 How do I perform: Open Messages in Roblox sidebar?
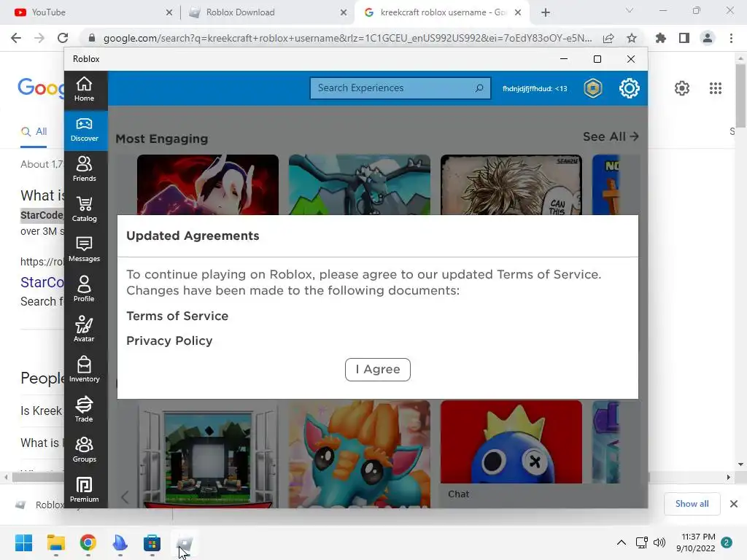[85, 249]
